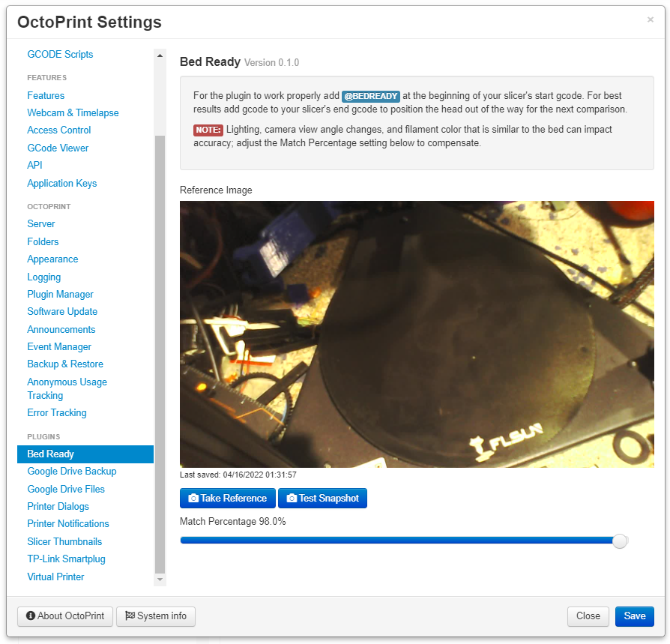Click the camera icon on Take Reference
The height and width of the screenshot is (644, 670).
pyautogui.click(x=193, y=499)
